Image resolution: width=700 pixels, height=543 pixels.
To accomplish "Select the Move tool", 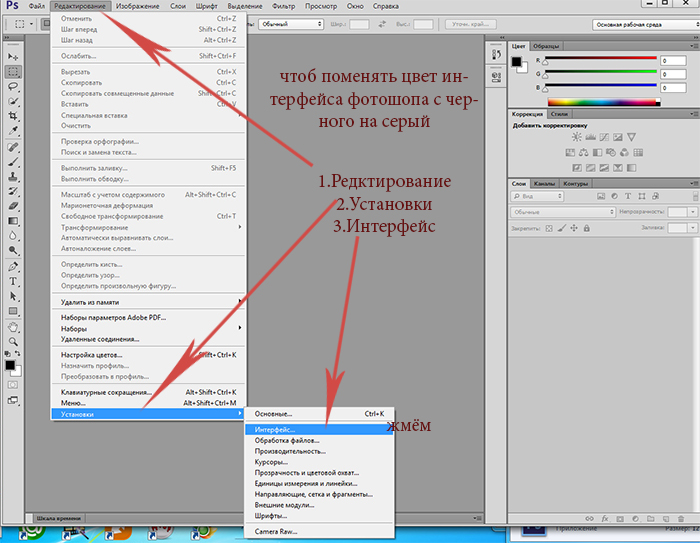I will [x=13, y=57].
